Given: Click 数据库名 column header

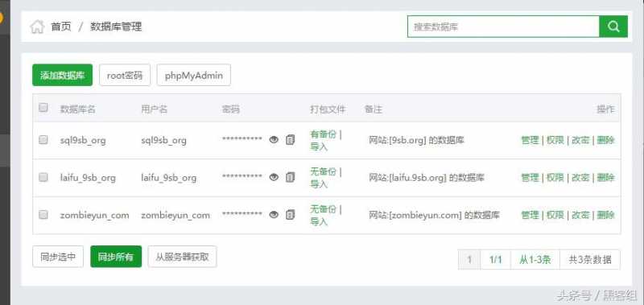Looking at the screenshot, I should tap(78, 109).
